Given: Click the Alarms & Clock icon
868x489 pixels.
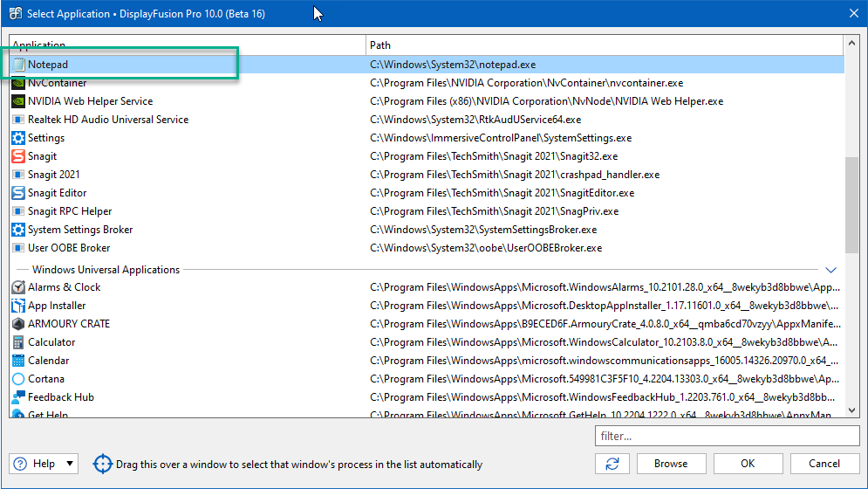Looking at the screenshot, I should [x=18, y=287].
